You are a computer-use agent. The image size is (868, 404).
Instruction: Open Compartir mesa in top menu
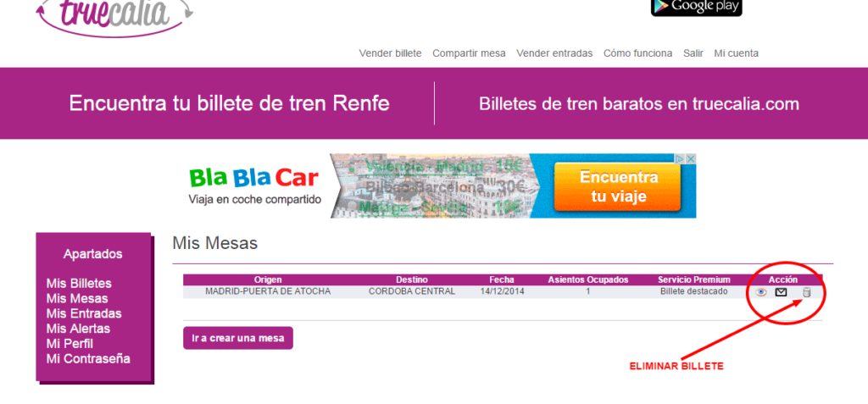pyautogui.click(x=469, y=53)
